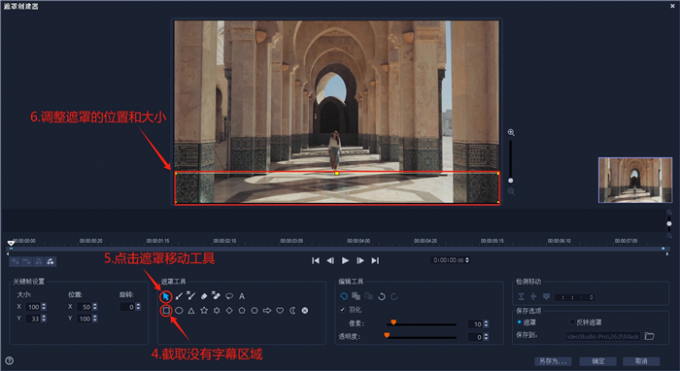Select the 反转遮罩 radio option

(572, 322)
